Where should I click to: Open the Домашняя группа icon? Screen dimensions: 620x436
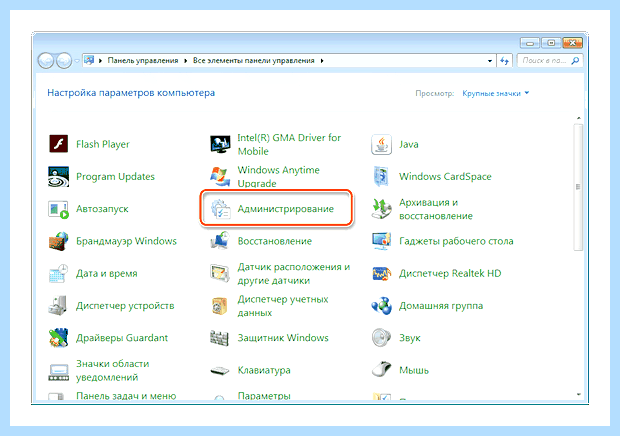click(x=382, y=306)
